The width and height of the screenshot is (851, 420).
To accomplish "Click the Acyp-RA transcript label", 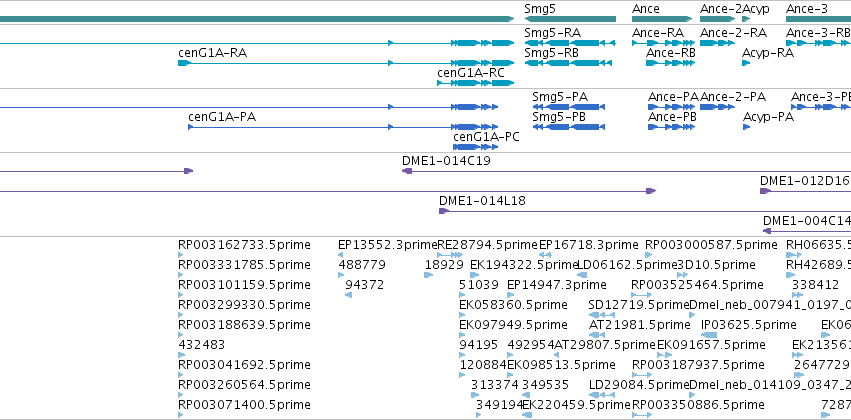I will [x=768, y=53].
